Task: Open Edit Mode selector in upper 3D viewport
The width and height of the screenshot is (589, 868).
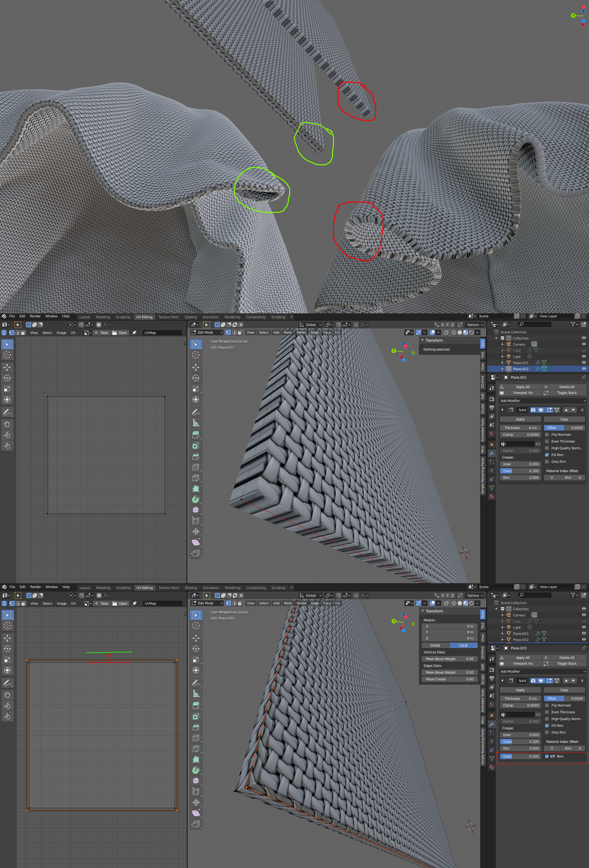Action: pyautogui.click(x=207, y=332)
